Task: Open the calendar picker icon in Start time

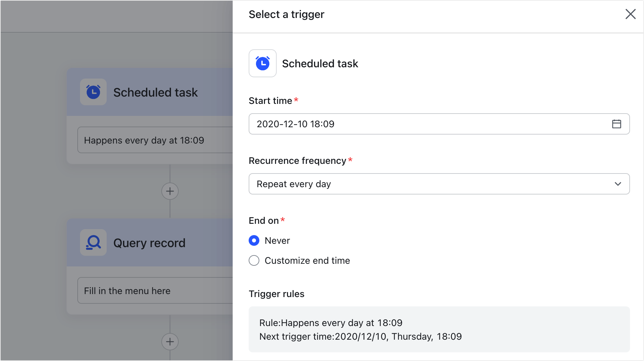Action: (x=616, y=124)
